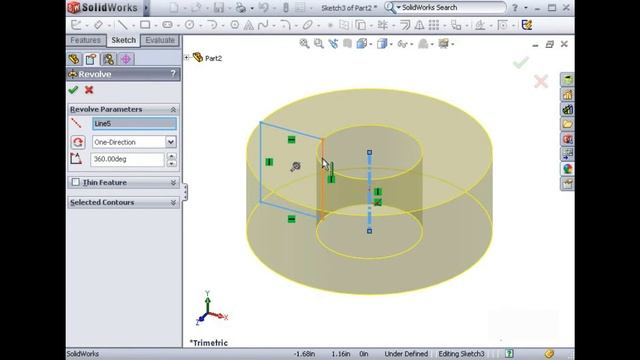Decrease angle with the down spinner
The height and width of the screenshot is (360, 640).
point(172,163)
